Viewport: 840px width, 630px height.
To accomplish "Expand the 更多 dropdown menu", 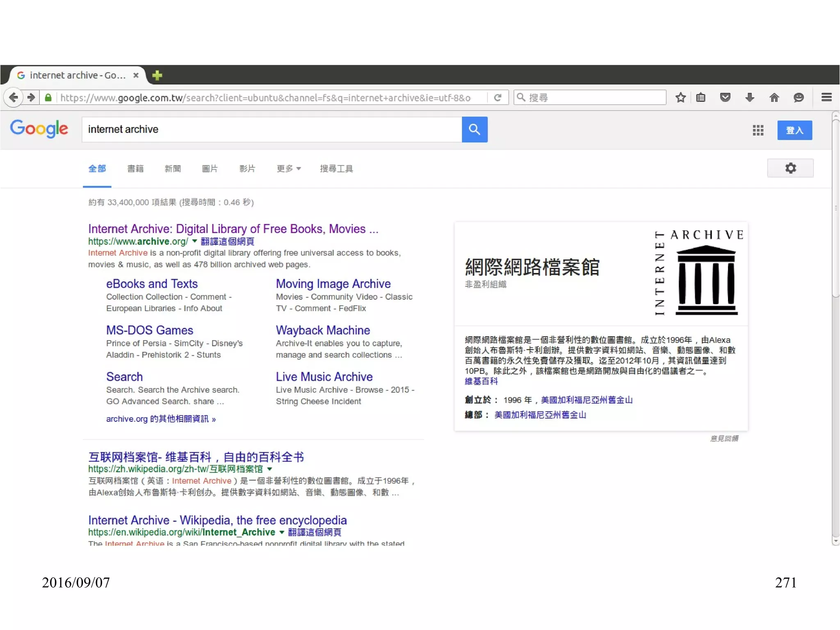I will coord(289,169).
